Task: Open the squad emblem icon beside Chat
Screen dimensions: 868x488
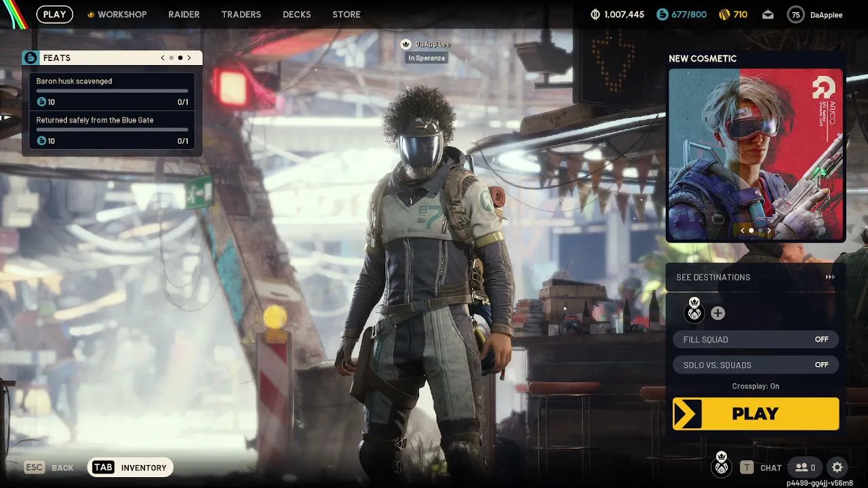Action: (x=722, y=464)
